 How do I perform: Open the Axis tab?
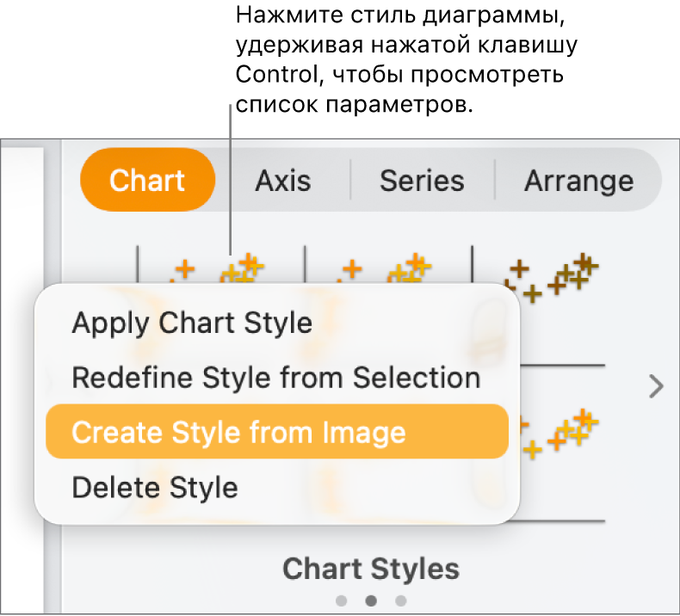click(x=283, y=181)
